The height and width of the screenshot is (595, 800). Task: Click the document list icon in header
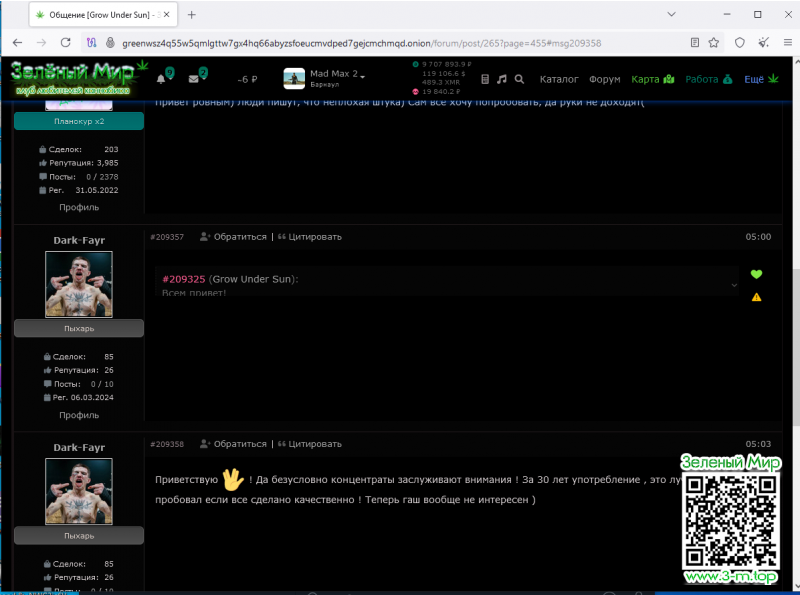point(485,79)
